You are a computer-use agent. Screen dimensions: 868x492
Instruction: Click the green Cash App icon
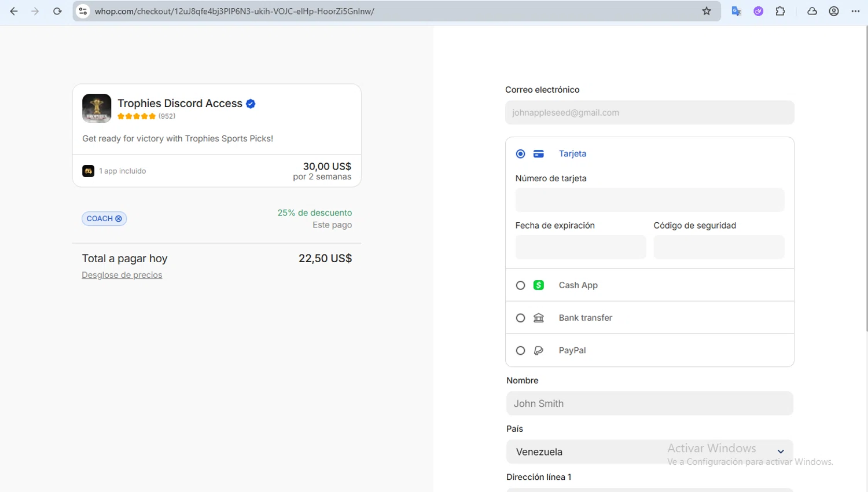[539, 285]
